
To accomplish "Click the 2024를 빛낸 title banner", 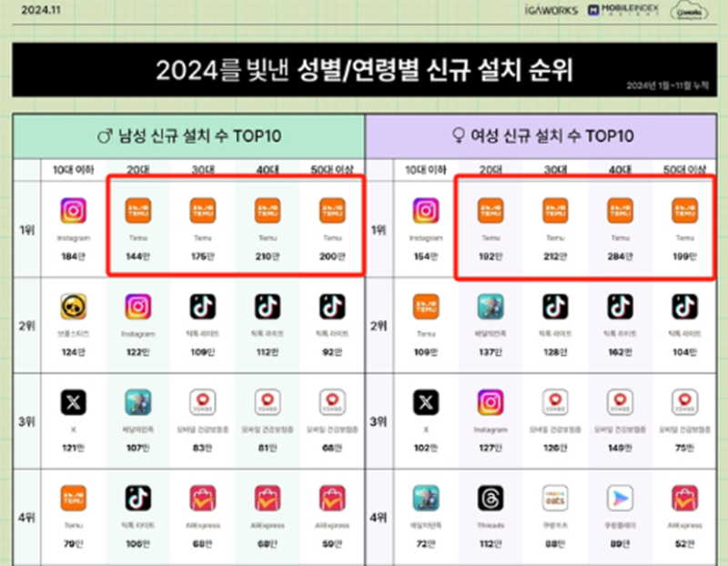I will tap(363, 69).
